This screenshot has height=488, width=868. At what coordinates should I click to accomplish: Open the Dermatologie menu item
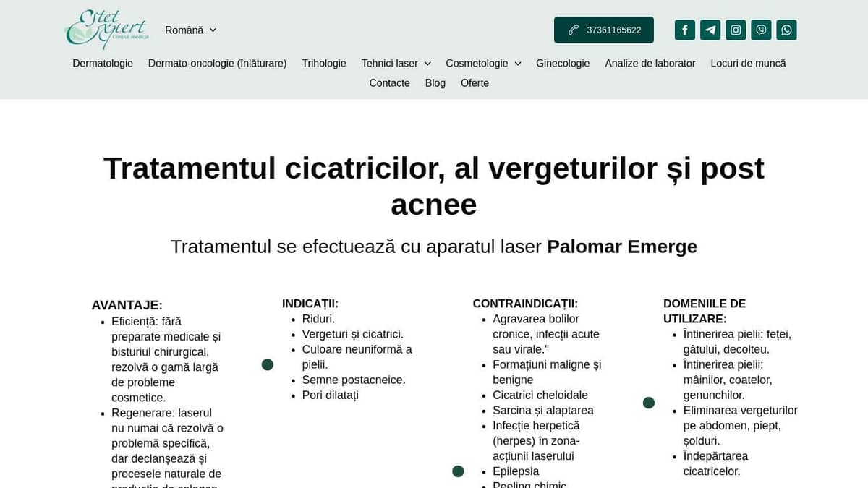(x=102, y=64)
